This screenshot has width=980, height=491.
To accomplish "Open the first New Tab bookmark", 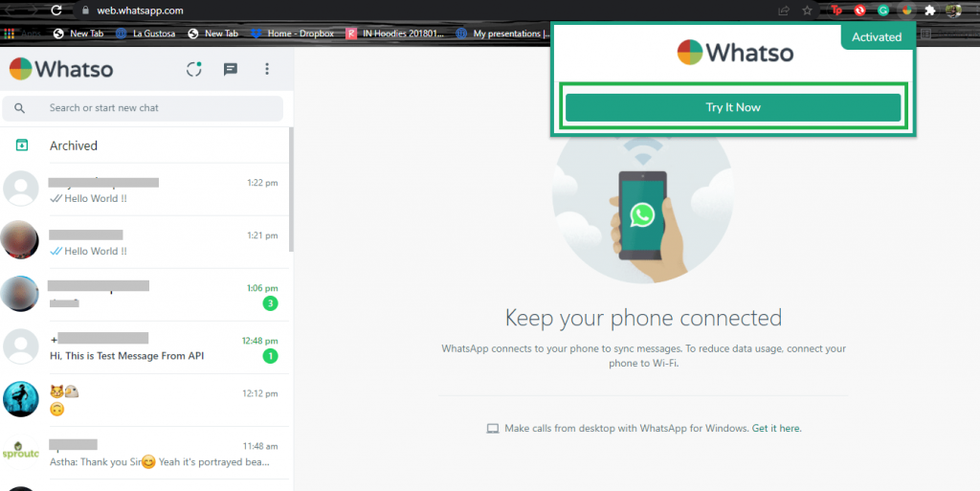I will pos(78,33).
